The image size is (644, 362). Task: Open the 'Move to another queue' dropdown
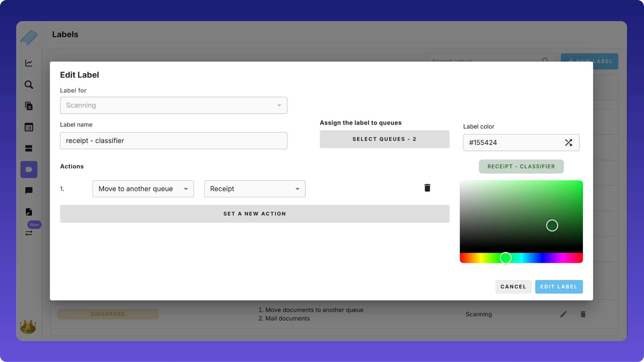[143, 189]
